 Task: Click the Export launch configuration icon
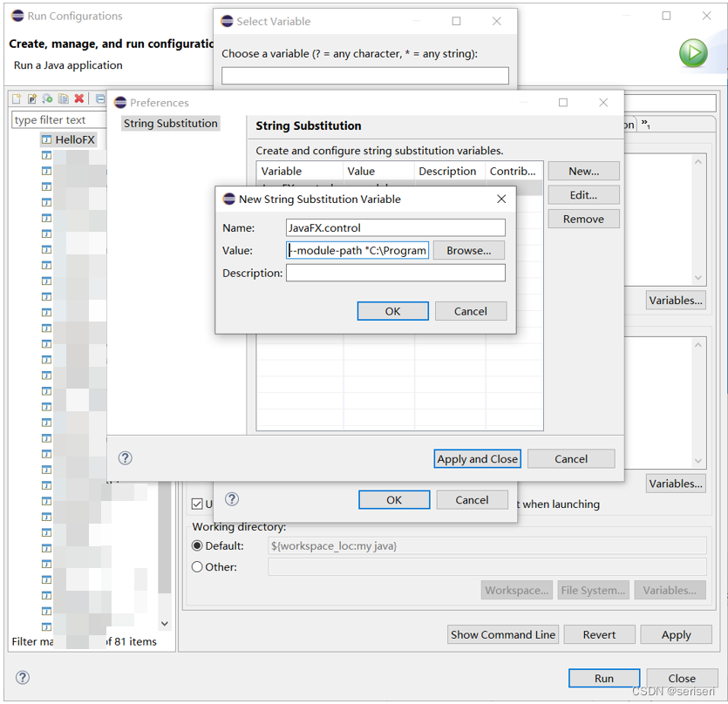pyautogui.click(x=47, y=98)
